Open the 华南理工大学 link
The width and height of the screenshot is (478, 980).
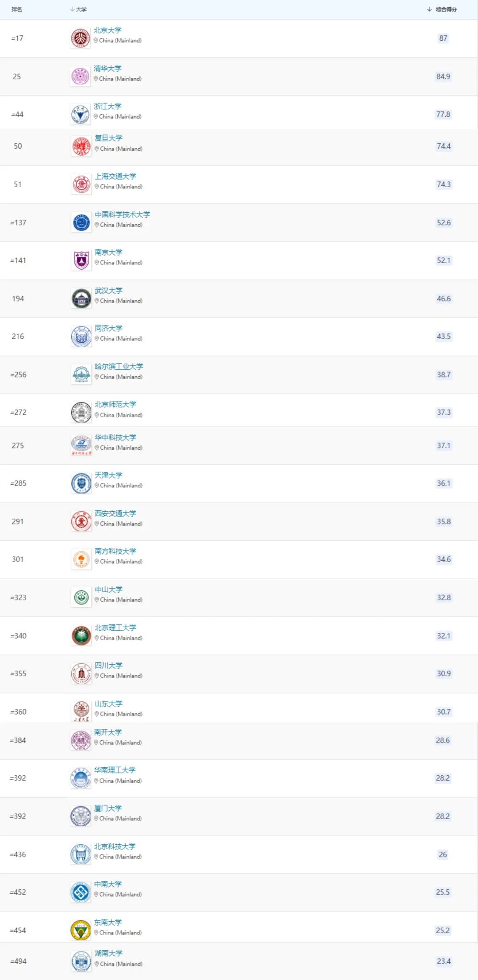[115, 770]
